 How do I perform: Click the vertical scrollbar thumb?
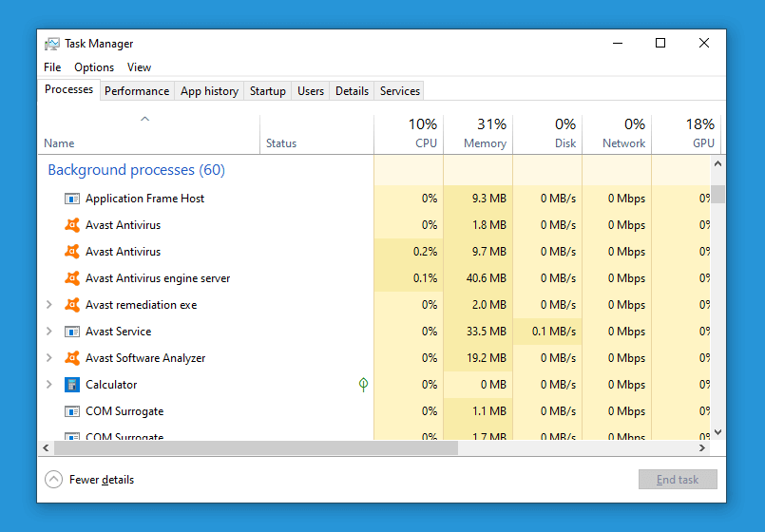point(717,194)
